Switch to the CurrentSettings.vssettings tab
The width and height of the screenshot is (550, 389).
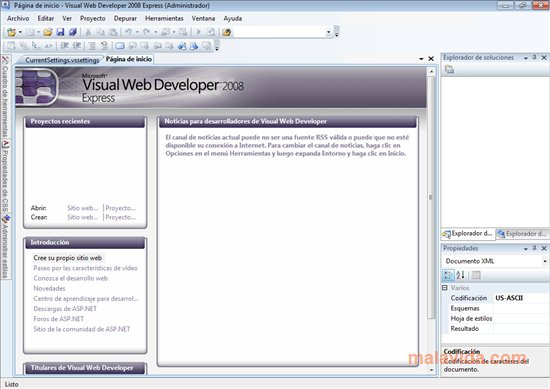click(62, 60)
